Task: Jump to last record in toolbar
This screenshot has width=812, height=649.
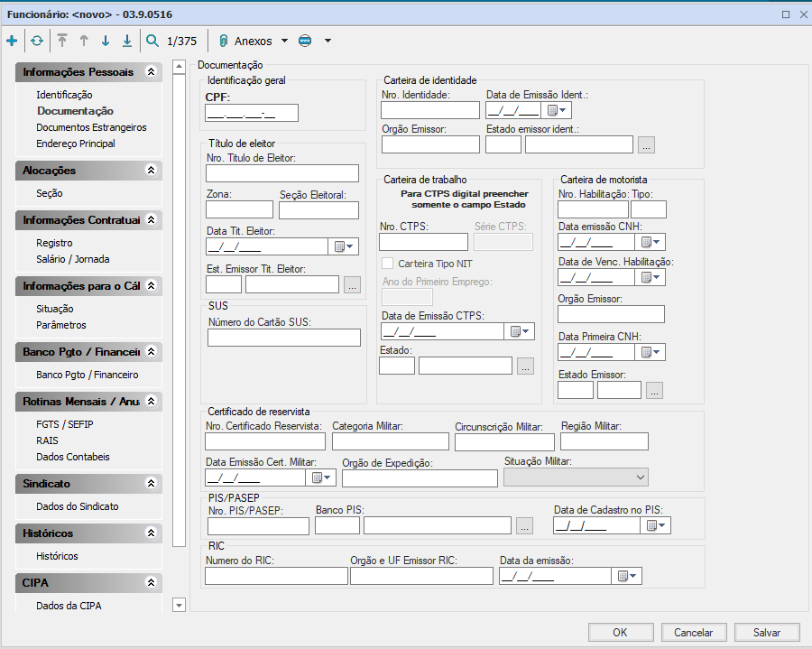Action: (127, 41)
